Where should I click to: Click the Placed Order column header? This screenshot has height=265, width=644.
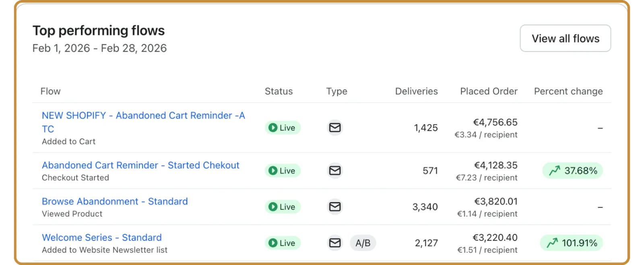pos(489,91)
